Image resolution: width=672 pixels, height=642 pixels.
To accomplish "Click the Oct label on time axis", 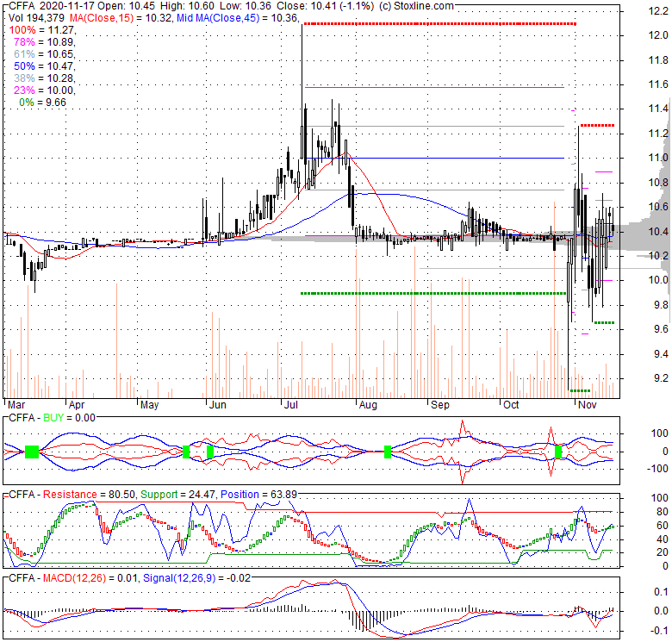I will coord(511,405).
